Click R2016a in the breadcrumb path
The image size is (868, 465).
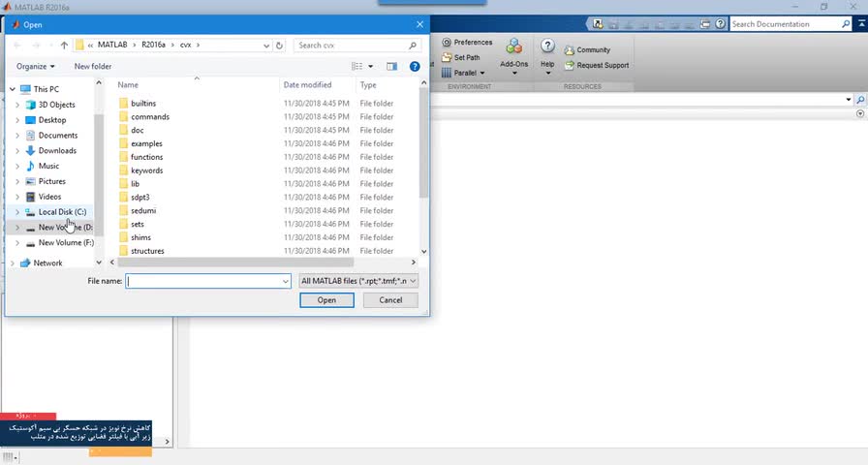point(153,45)
